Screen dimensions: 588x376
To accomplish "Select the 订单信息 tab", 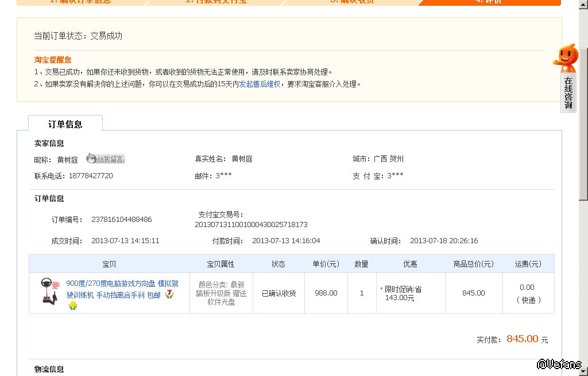I will click(65, 124).
